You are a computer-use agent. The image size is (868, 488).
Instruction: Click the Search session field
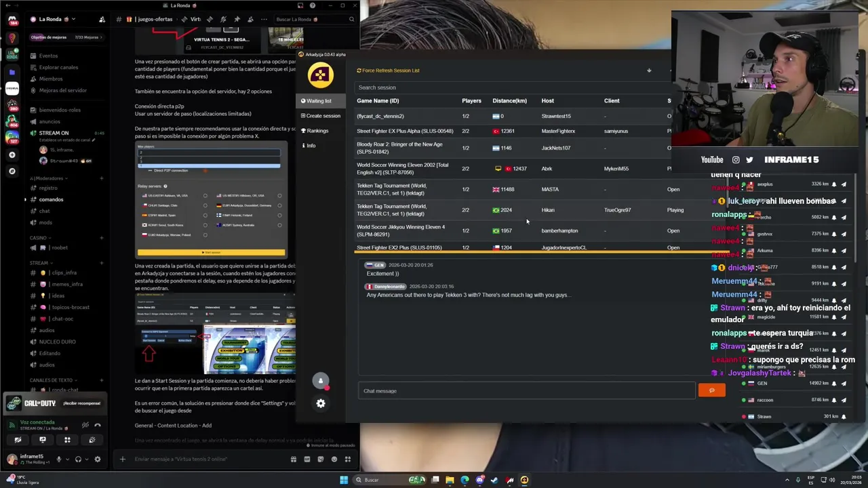[512, 87]
